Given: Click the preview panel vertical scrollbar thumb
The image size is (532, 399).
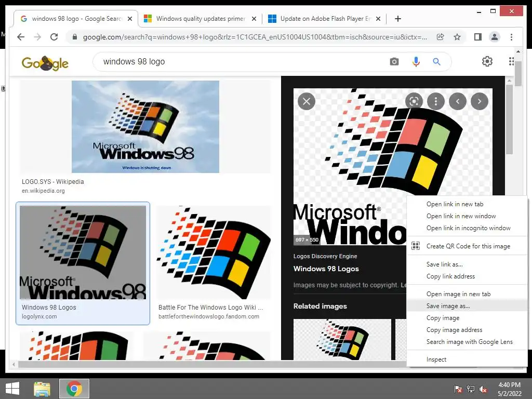Looking at the screenshot, I should [x=509, y=119].
